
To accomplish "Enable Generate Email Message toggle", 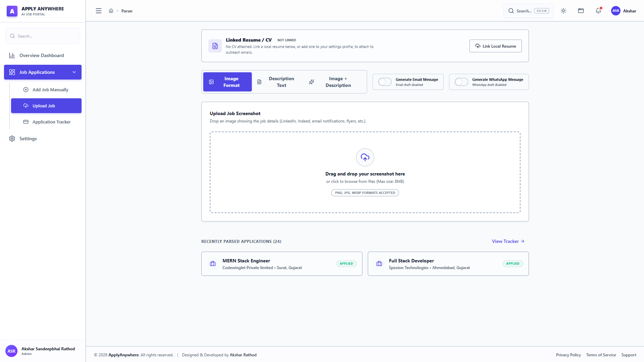I will coord(385,82).
